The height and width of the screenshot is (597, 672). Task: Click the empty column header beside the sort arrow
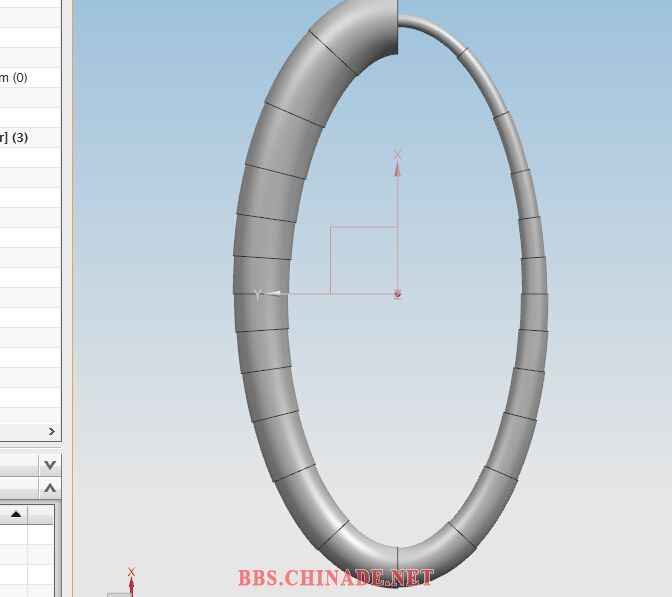[x=40, y=515]
